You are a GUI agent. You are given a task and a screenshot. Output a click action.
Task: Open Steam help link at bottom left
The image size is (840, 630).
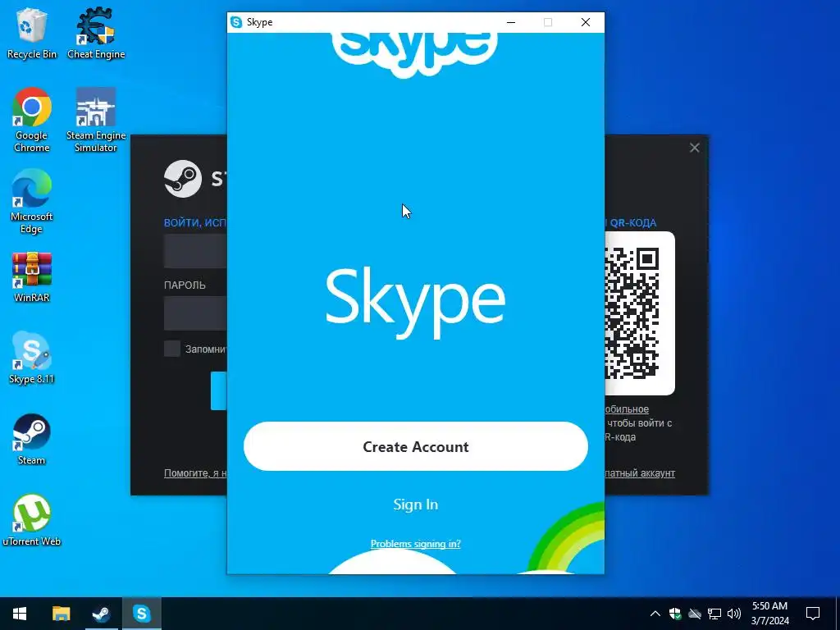[195, 473]
